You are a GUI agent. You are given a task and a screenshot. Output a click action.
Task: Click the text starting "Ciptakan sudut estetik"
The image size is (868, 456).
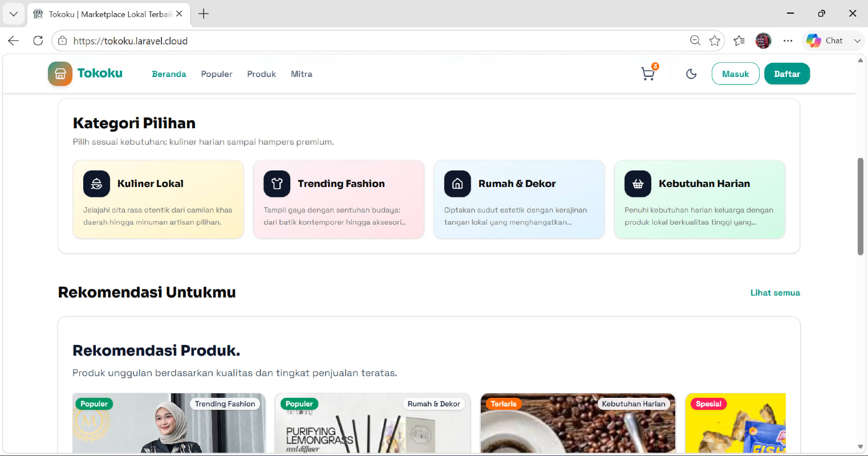tap(516, 216)
